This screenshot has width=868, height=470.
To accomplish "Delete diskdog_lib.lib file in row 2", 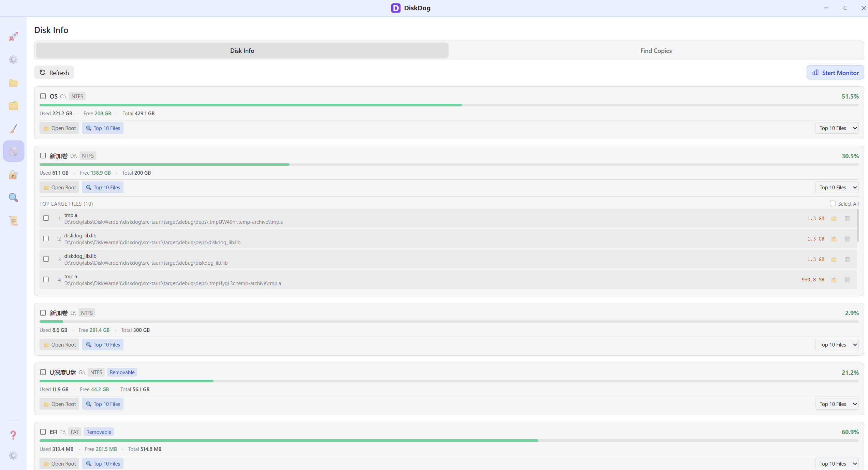I will (847, 239).
